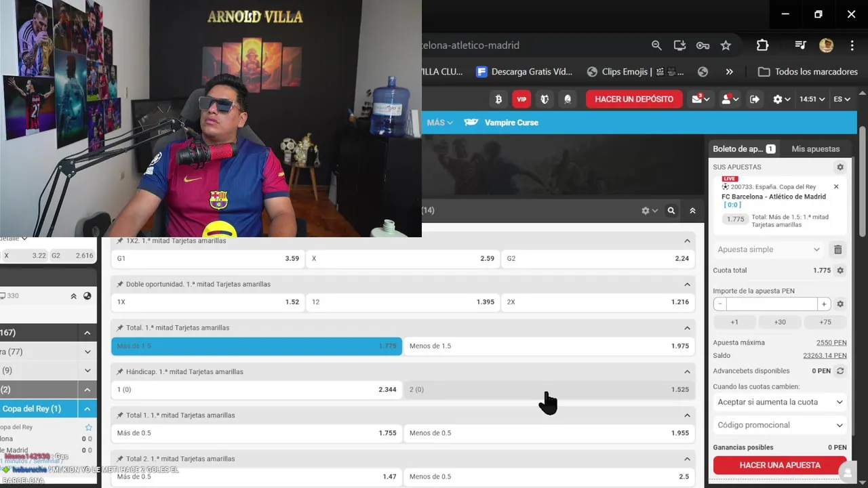Image resolution: width=868 pixels, height=488 pixels.
Task: Click the gear next to Cuota total
Action: pyautogui.click(x=840, y=270)
